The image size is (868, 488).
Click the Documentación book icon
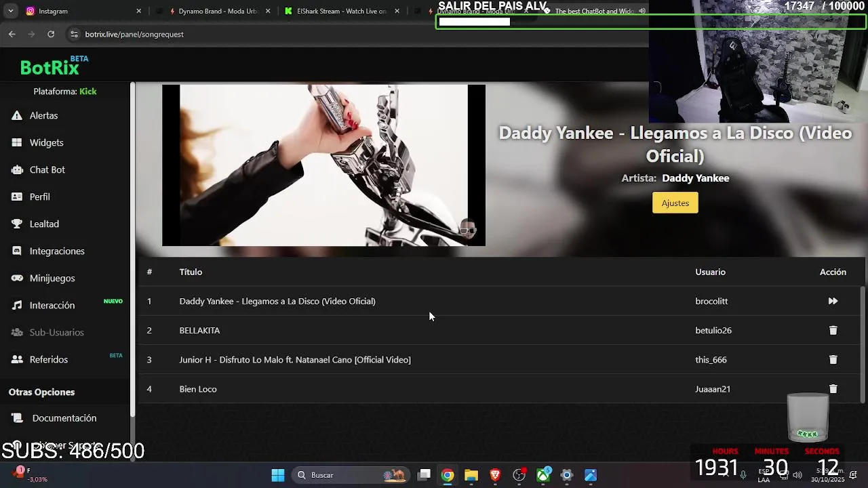point(18,418)
